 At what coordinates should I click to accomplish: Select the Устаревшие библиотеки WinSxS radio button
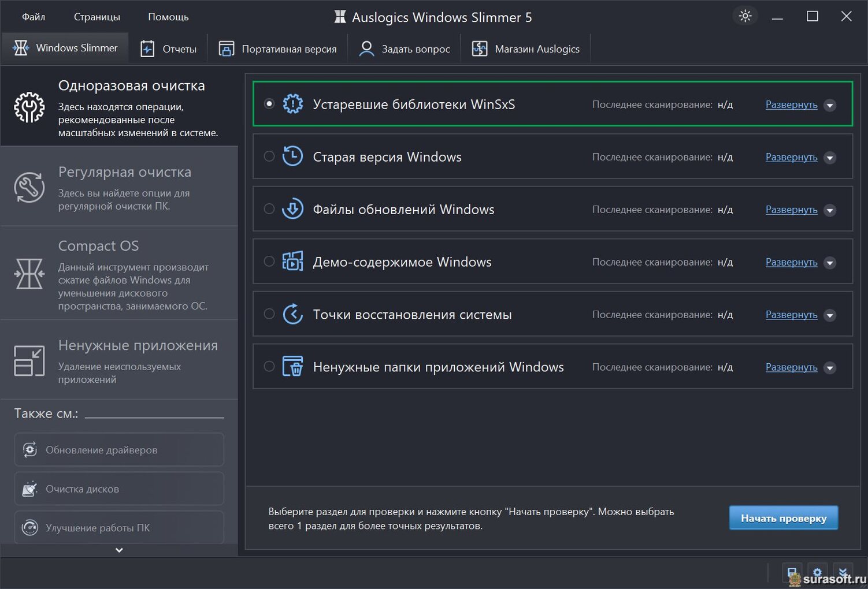269,104
